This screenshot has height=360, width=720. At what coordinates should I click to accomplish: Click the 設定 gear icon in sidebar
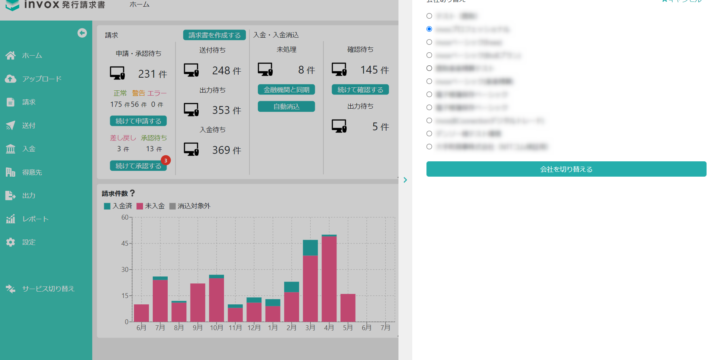[11, 242]
